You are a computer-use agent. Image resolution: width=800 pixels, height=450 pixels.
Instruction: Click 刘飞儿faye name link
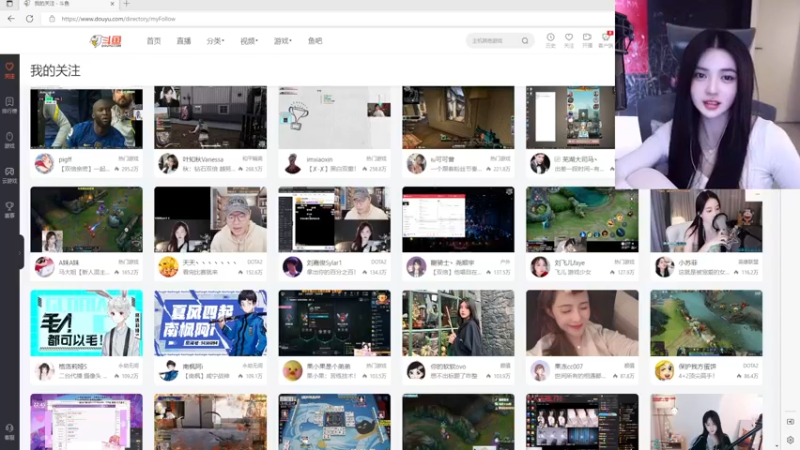point(569,262)
